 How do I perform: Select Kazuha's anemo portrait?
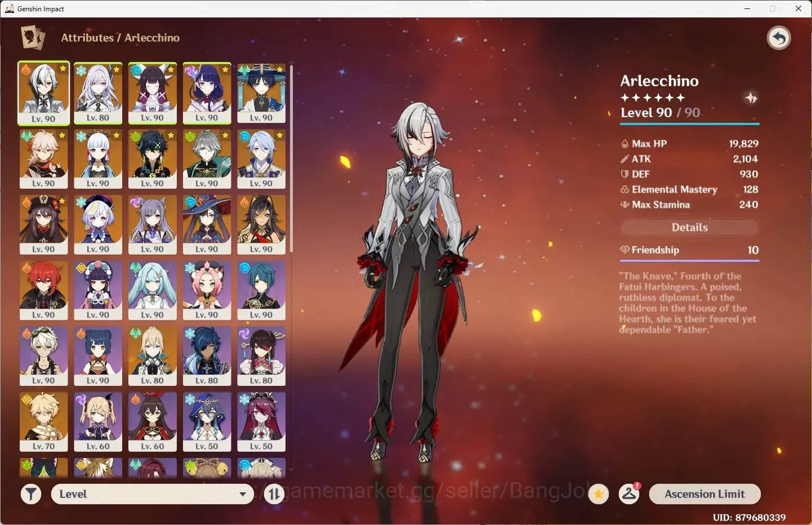(43, 159)
